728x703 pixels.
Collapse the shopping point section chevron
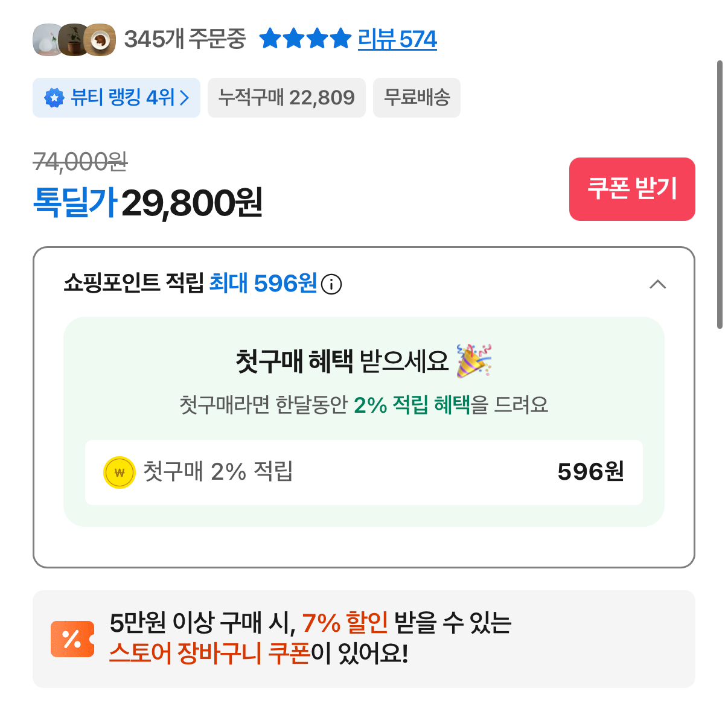[x=657, y=284]
